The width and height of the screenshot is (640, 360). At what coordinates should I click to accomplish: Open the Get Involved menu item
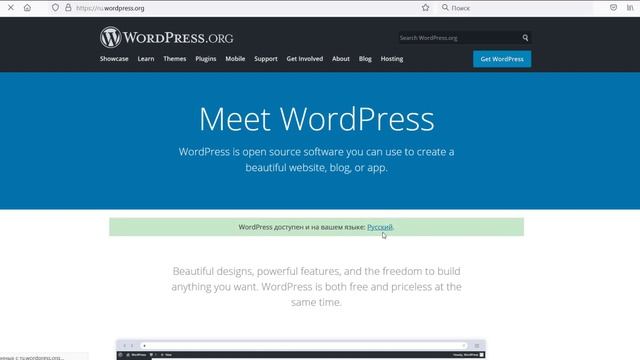304,59
